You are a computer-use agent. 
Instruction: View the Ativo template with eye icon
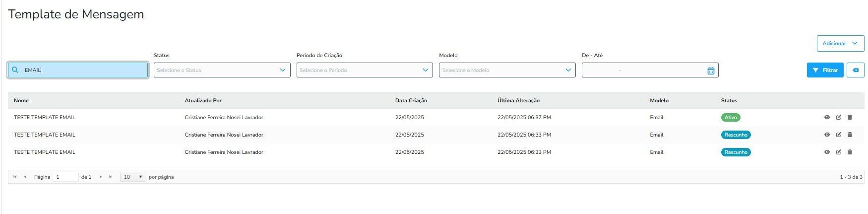tap(827, 118)
